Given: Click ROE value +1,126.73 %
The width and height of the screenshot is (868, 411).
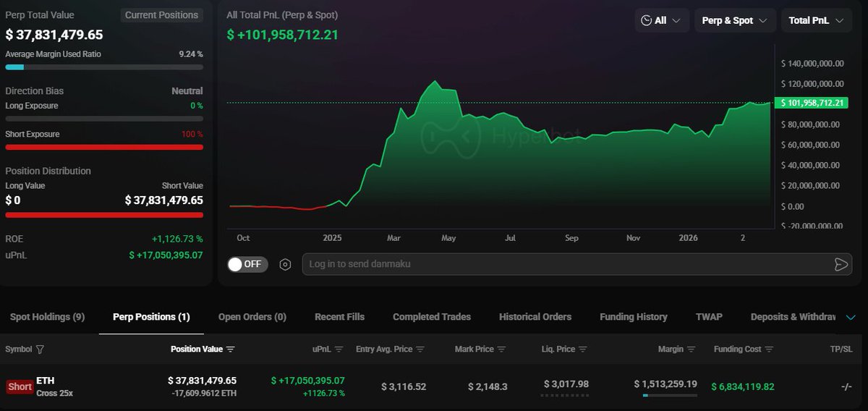Looking at the screenshot, I should point(177,239).
